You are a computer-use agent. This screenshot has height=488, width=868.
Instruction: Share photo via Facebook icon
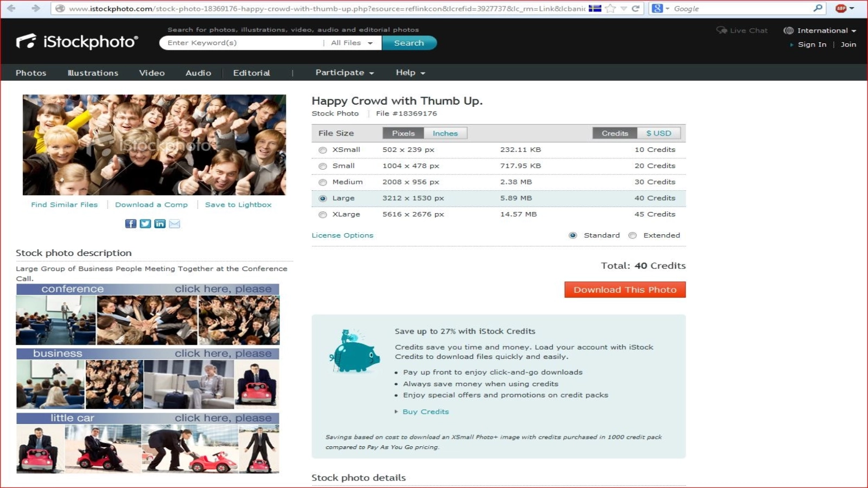pos(131,223)
